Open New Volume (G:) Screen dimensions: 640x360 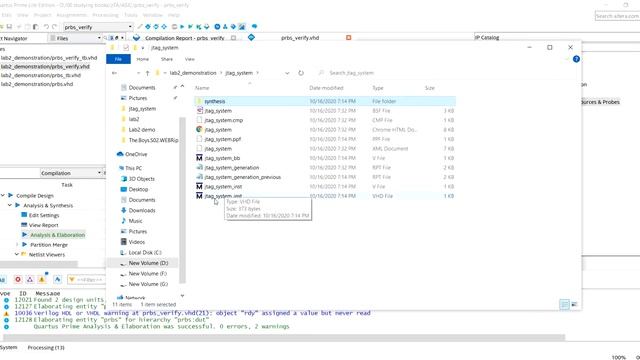pyautogui.click(x=148, y=284)
